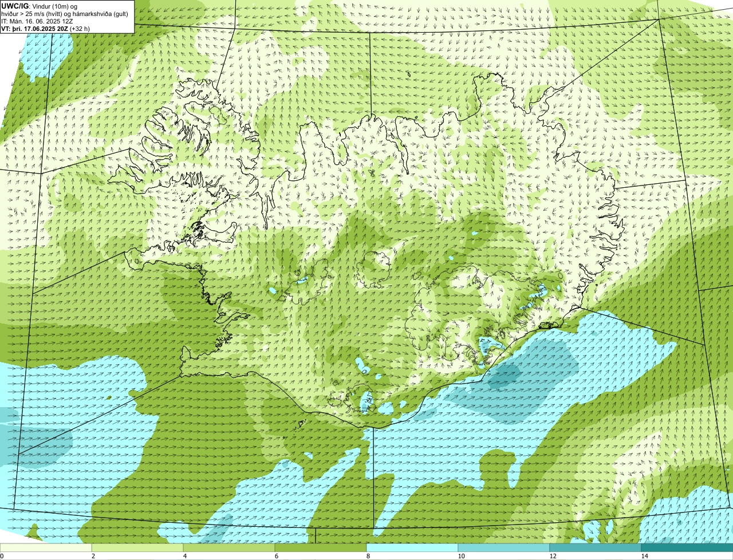Click the 0–2 m/s pale yellow legend swatch

coord(46,547)
